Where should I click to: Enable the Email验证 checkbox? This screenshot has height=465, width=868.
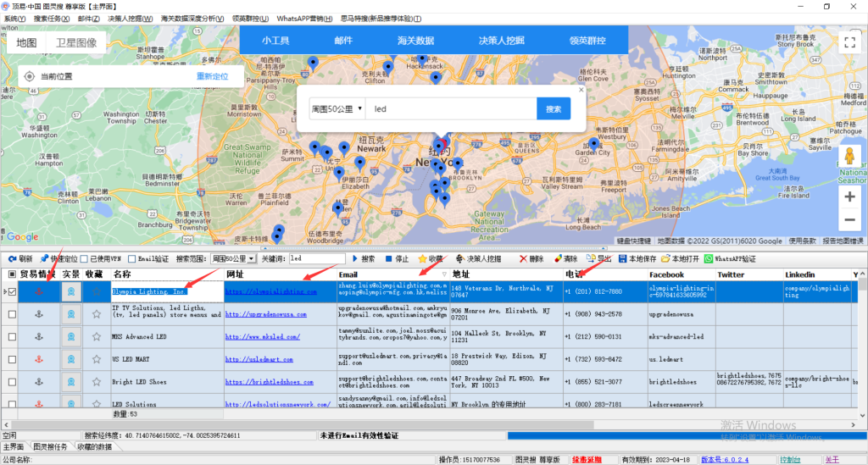click(131, 259)
